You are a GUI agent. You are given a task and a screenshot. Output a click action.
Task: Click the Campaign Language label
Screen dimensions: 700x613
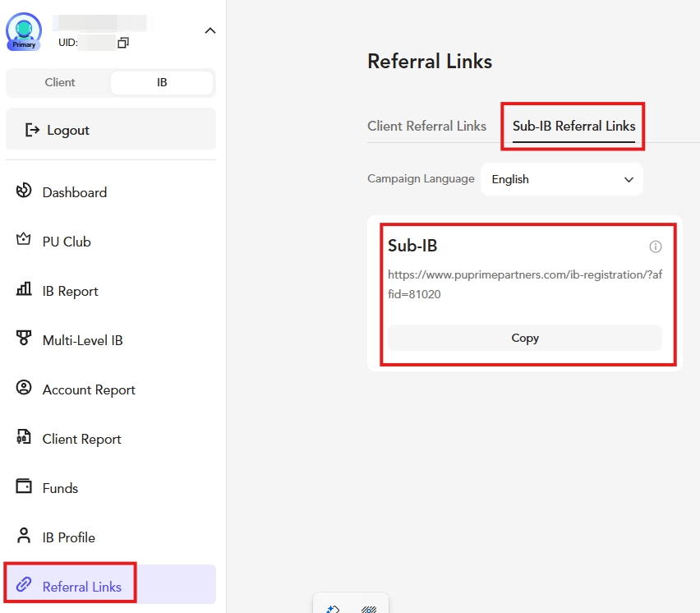click(x=421, y=178)
